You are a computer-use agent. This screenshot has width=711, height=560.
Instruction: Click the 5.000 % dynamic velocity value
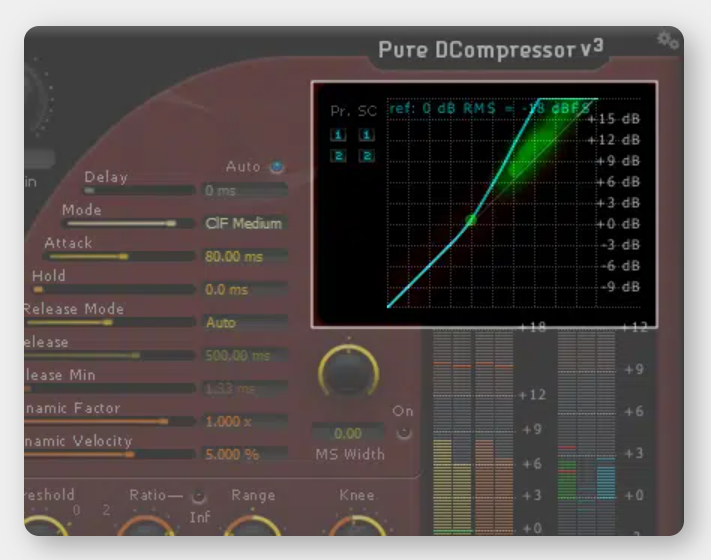245,454
